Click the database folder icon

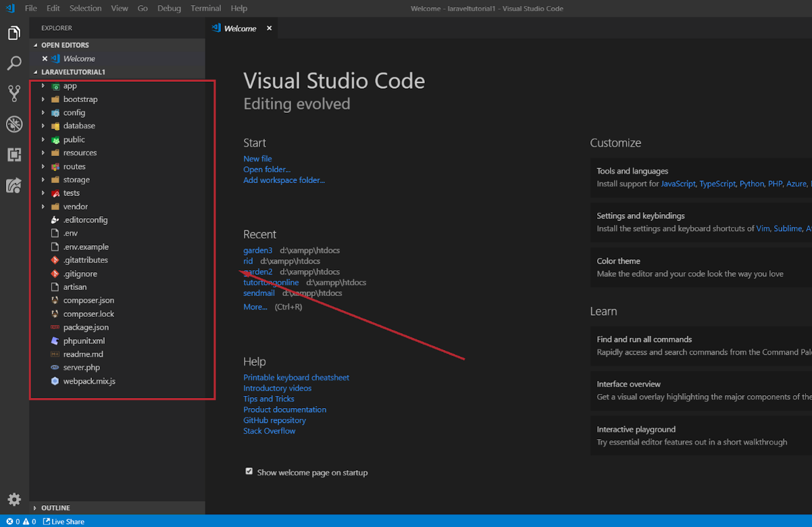[55, 126]
